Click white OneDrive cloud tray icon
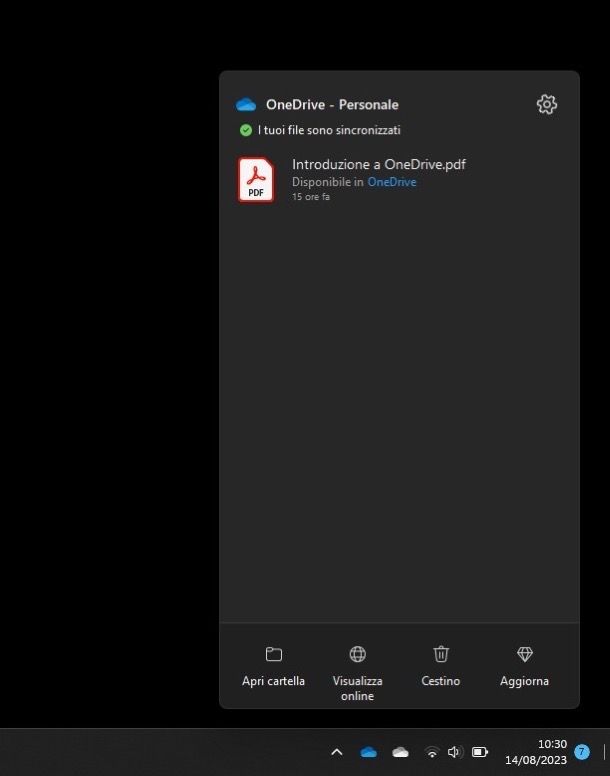Screen dimensions: 610x776 400,752
